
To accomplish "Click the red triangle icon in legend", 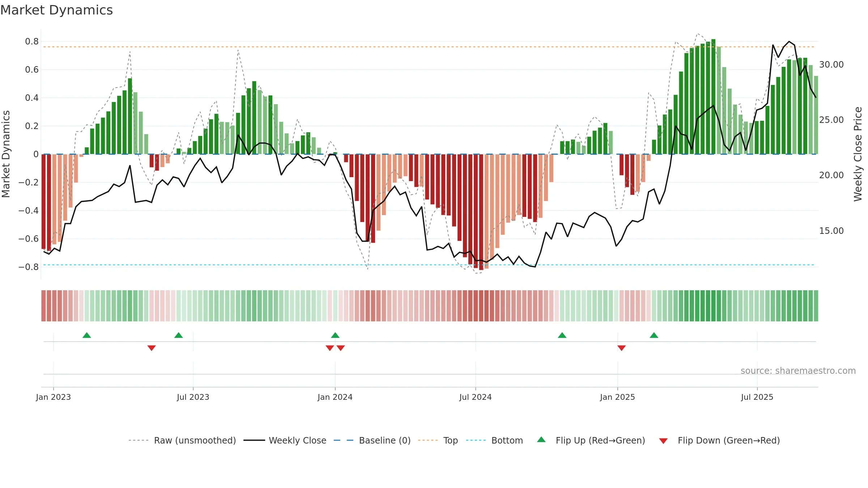I will click(663, 441).
